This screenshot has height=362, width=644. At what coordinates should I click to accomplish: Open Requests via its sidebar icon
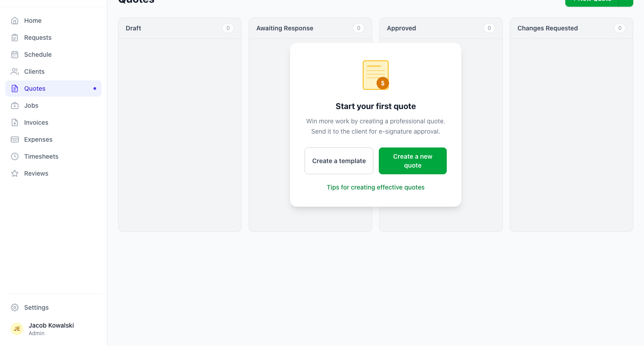tap(15, 38)
